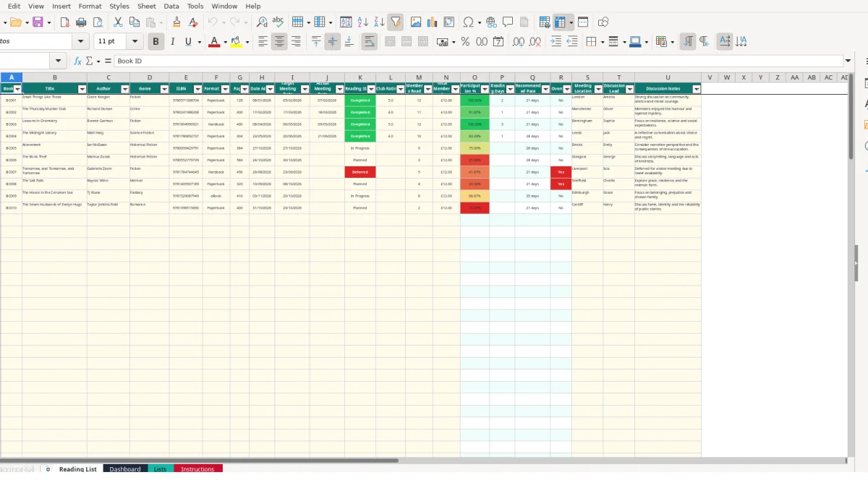Open the Tools menu

click(195, 6)
